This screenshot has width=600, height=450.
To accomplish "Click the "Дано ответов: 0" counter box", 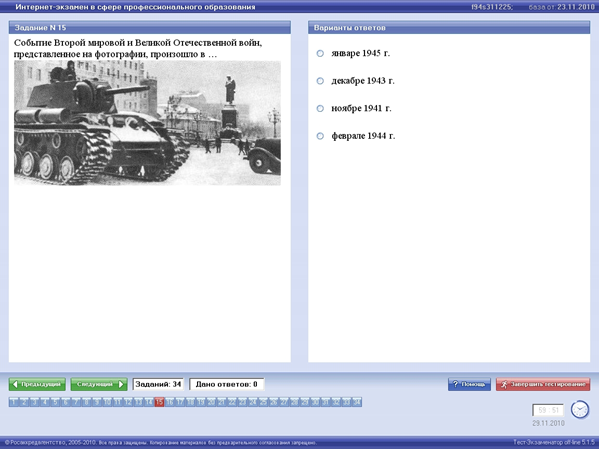I will pyautogui.click(x=227, y=384).
